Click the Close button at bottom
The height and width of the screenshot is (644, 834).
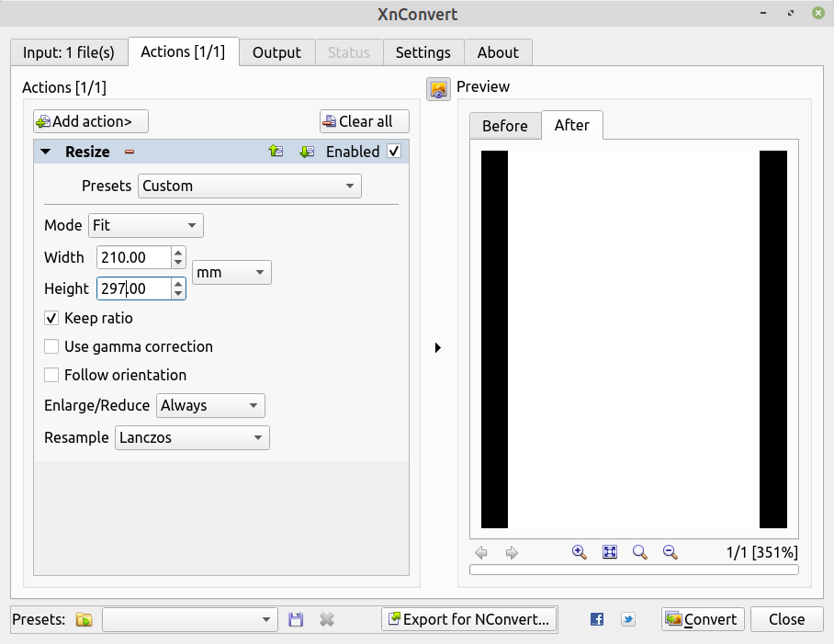pyautogui.click(x=786, y=619)
